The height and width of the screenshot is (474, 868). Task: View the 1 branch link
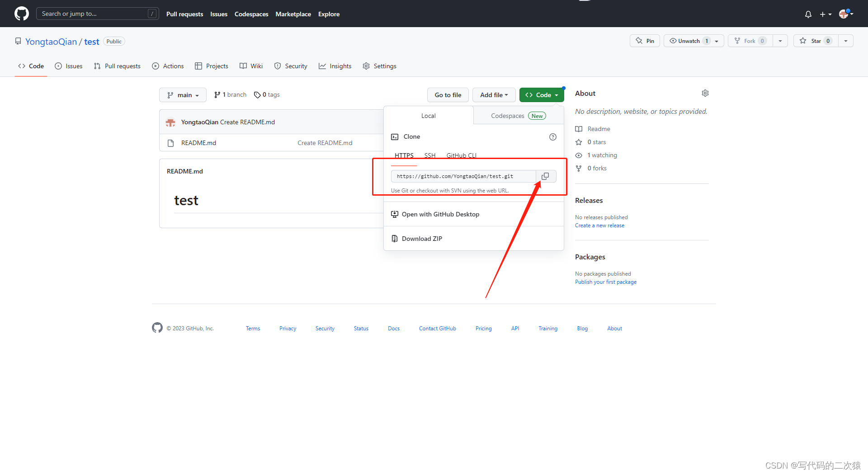point(230,95)
